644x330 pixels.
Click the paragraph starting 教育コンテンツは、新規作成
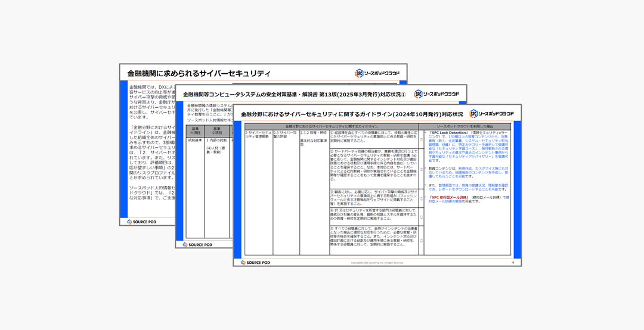(x=469, y=172)
